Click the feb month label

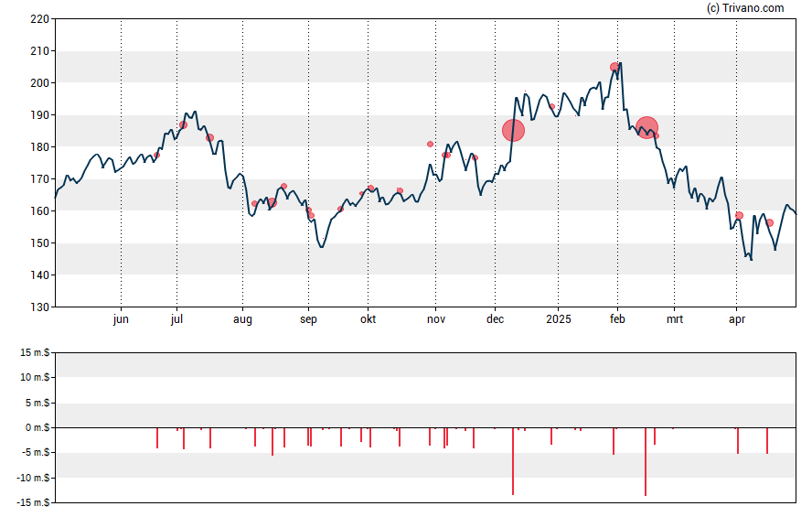(617, 319)
